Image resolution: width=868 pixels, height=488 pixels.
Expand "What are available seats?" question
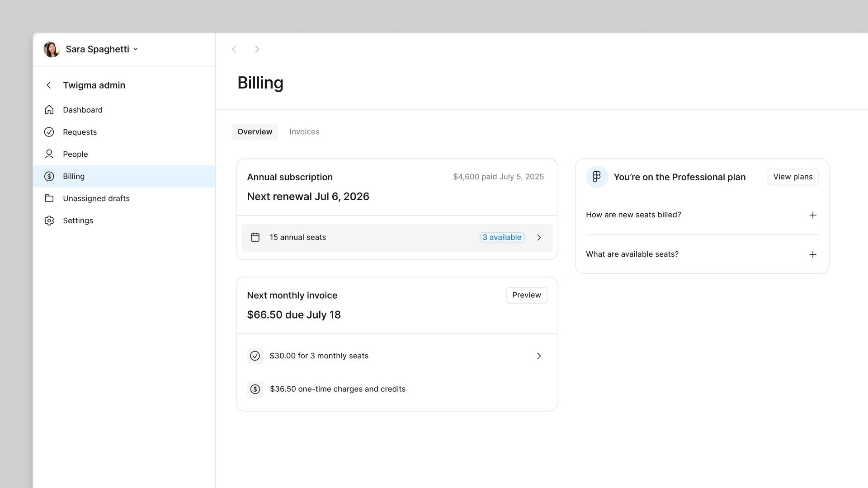coord(812,254)
